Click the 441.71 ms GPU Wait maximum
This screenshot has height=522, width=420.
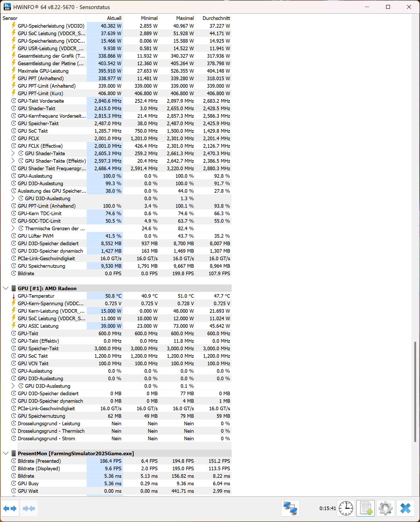click(182, 491)
